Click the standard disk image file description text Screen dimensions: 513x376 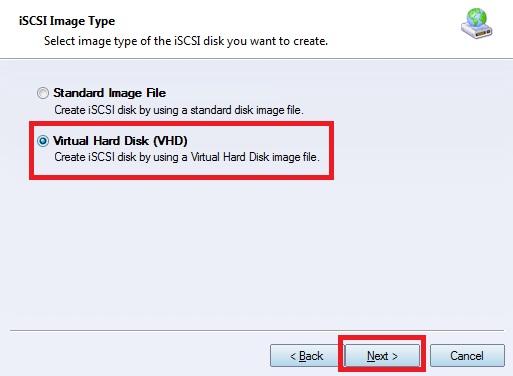pyautogui.click(x=179, y=110)
